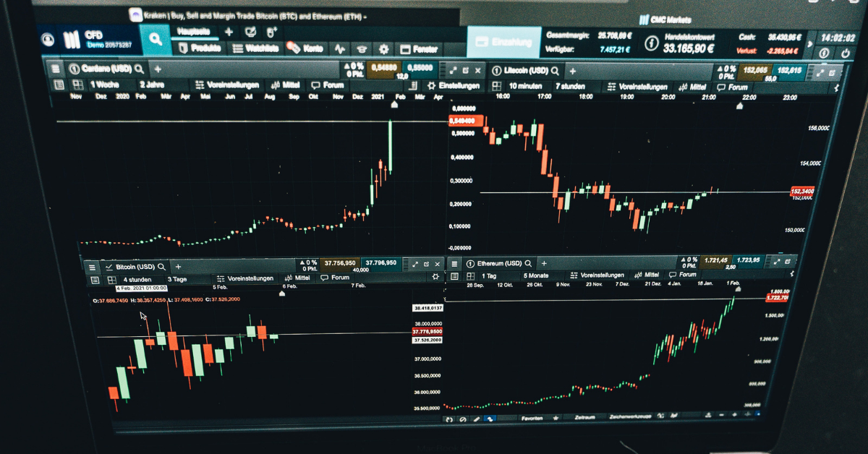
Task: Open the Watchlists menu
Action: pos(257,49)
